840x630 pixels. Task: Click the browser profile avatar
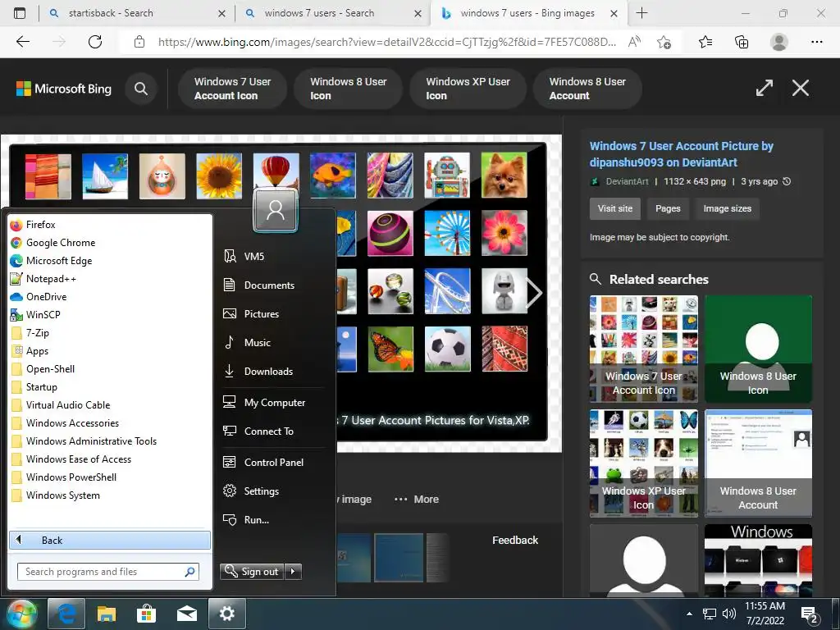pyautogui.click(x=778, y=42)
